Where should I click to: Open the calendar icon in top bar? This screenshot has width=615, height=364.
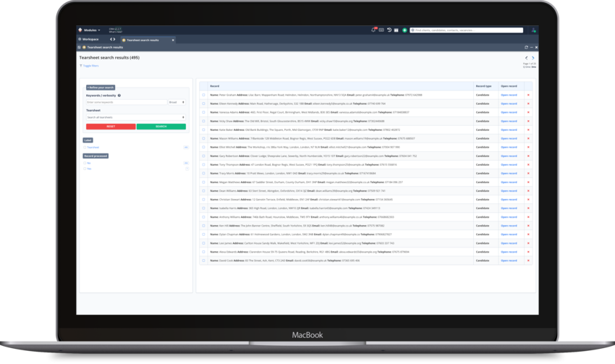point(396,30)
